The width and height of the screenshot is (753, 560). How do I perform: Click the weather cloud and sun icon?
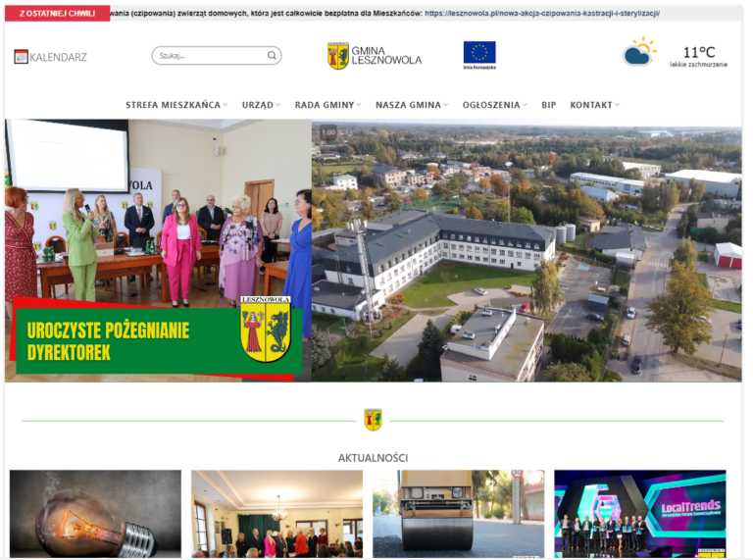[639, 52]
